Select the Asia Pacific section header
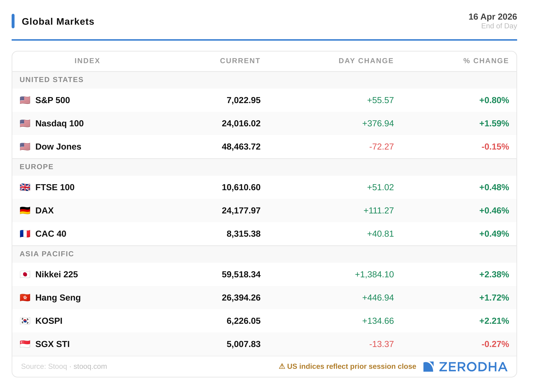Screen dimensions: 552x392 point(47,254)
